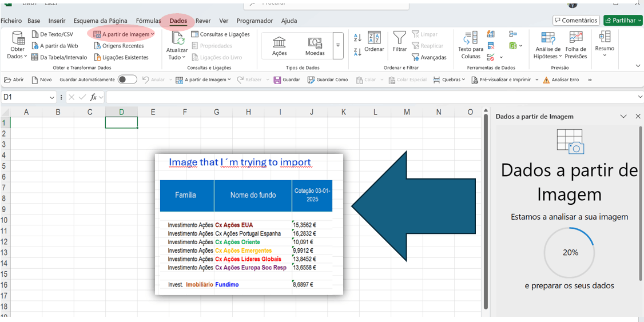Open the Ajuda tab
The image size is (644, 322).
click(x=289, y=21)
